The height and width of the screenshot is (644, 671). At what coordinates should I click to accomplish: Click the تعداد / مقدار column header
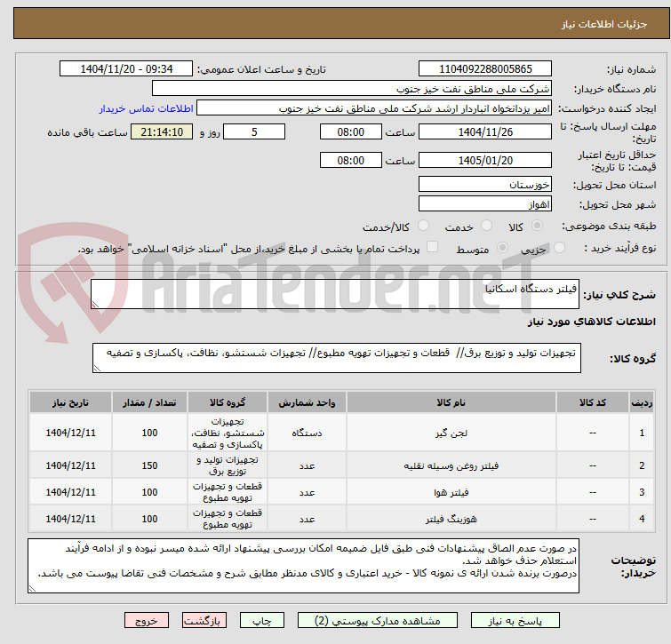(149, 402)
